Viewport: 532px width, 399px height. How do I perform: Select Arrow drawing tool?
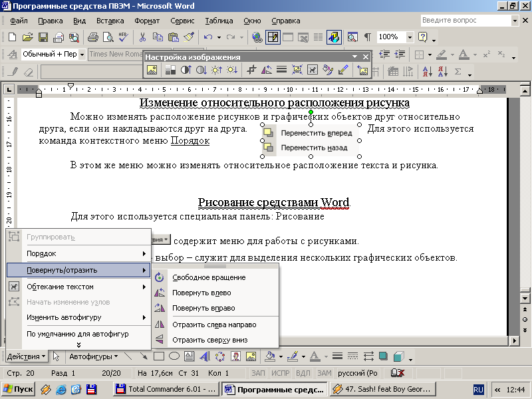tap(144, 356)
